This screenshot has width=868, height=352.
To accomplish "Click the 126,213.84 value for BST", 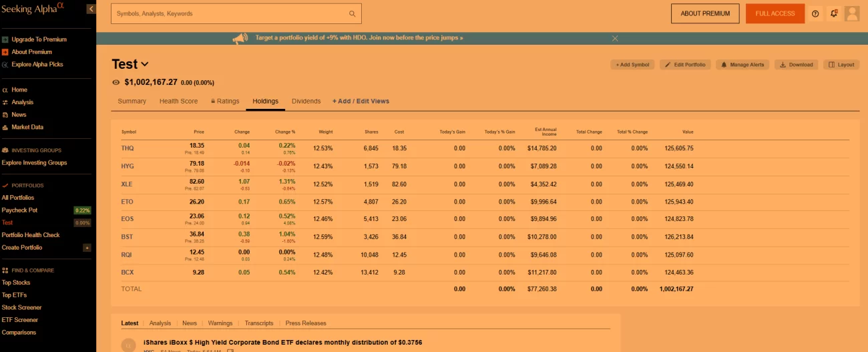I will click(x=679, y=237).
